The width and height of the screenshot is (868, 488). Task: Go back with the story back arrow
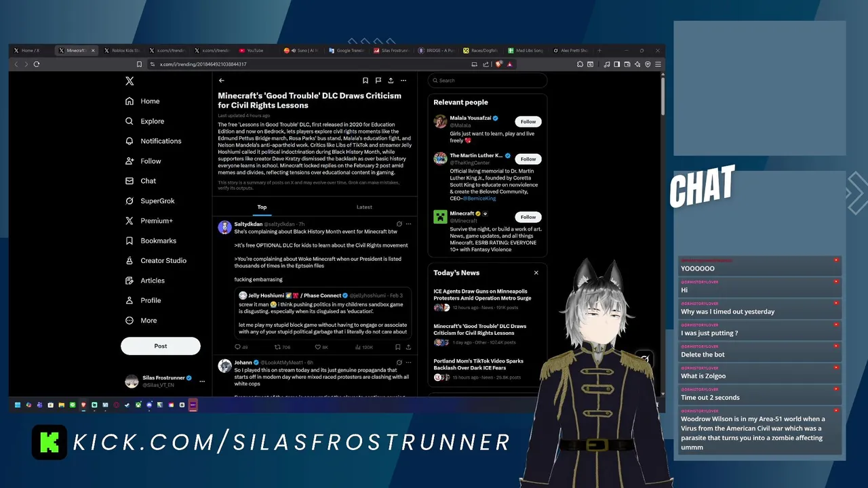[221, 81]
